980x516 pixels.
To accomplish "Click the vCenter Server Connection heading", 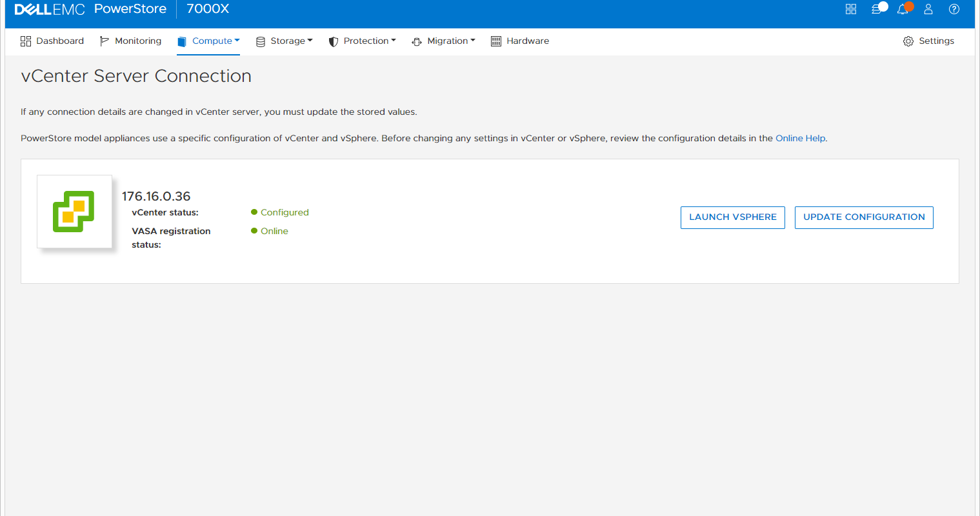I will pos(136,76).
